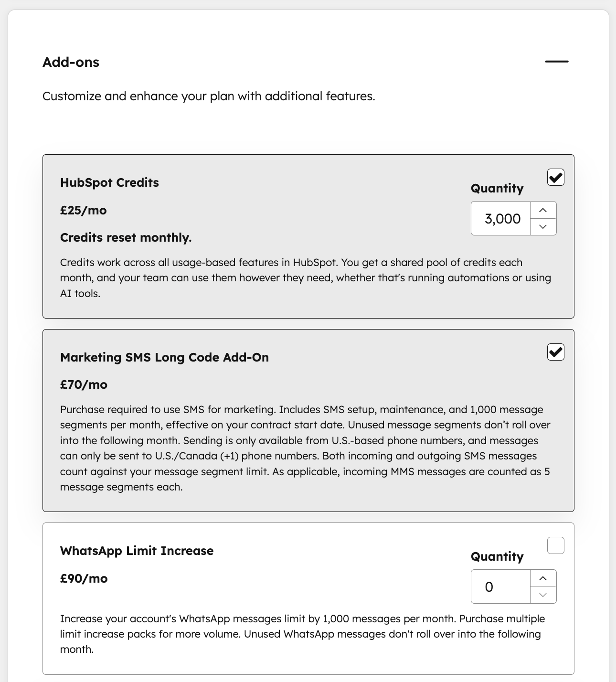Click the WhatsApp quantity field showing 0
The image size is (616, 682).
coord(500,586)
